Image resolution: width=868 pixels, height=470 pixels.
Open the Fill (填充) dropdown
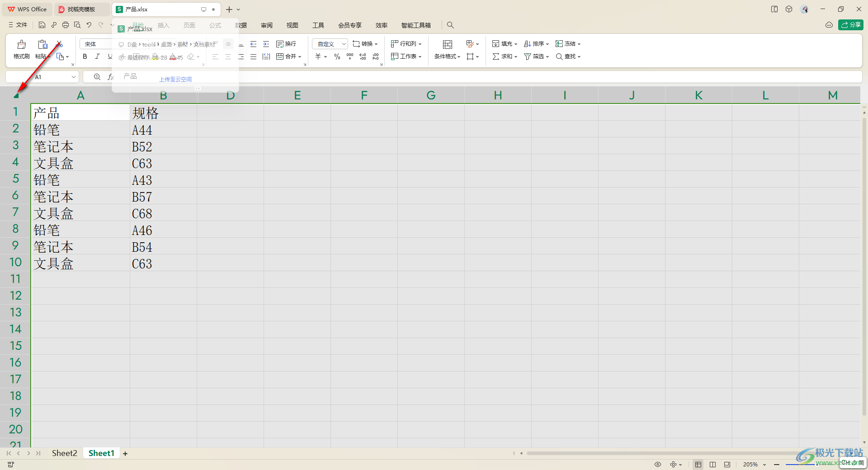point(505,44)
